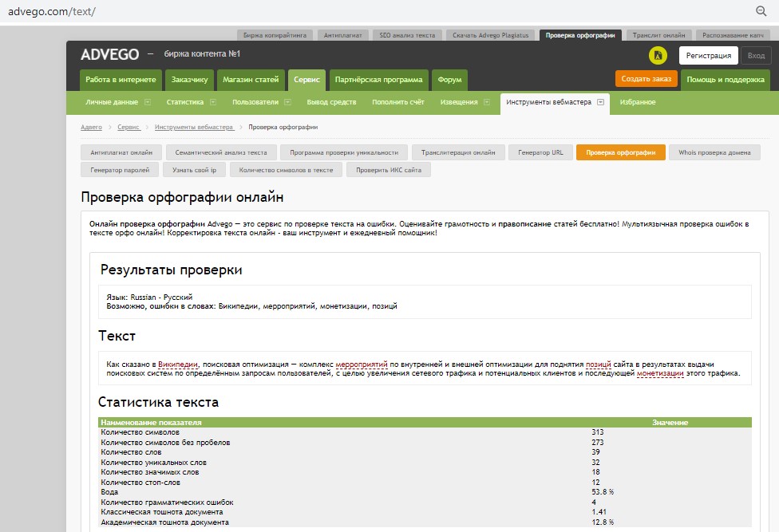Click the browser address bar
779x532 pixels.
[319, 11]
